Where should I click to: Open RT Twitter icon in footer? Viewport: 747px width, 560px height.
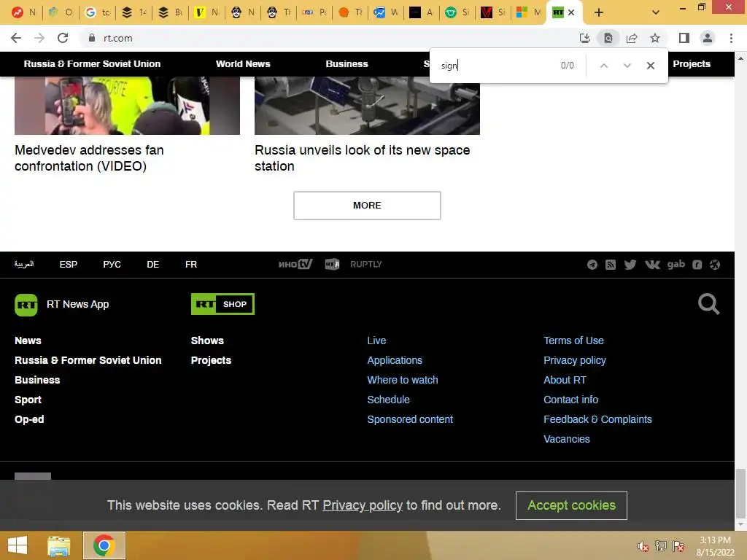[x=630, y=265]
